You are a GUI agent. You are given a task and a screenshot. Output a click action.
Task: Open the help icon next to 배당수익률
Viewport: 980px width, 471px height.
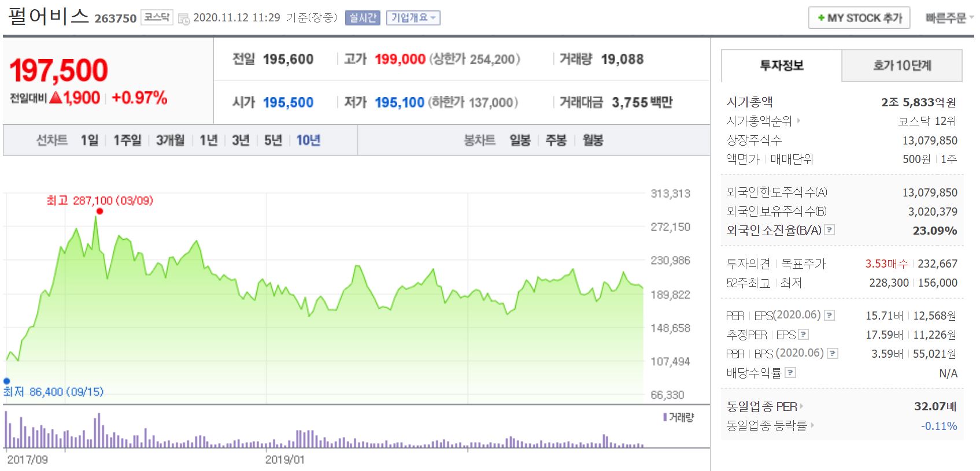point(790,373)
